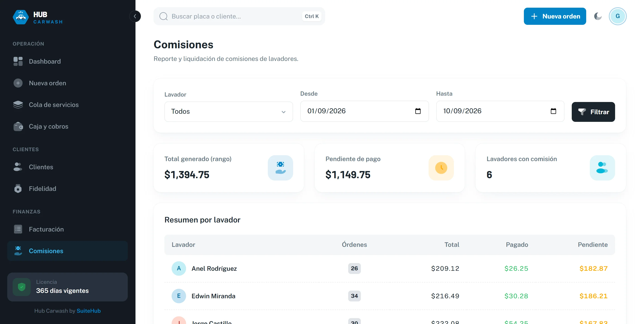Toggle dark mode with the moon icon

pos(598,16)
